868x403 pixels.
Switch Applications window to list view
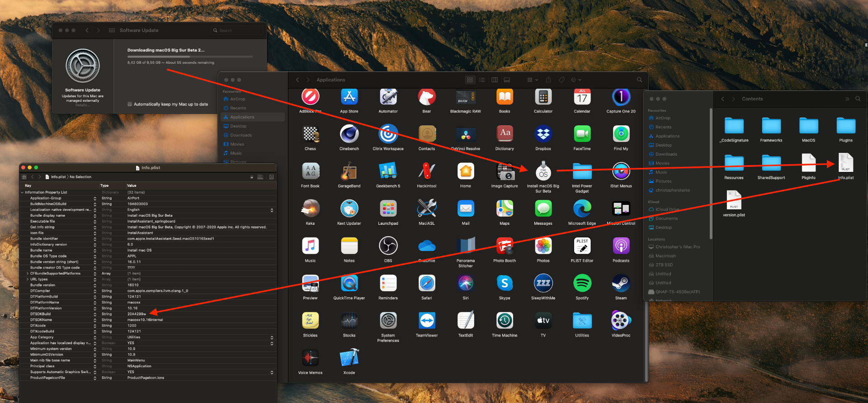click(x=482, y=80)
